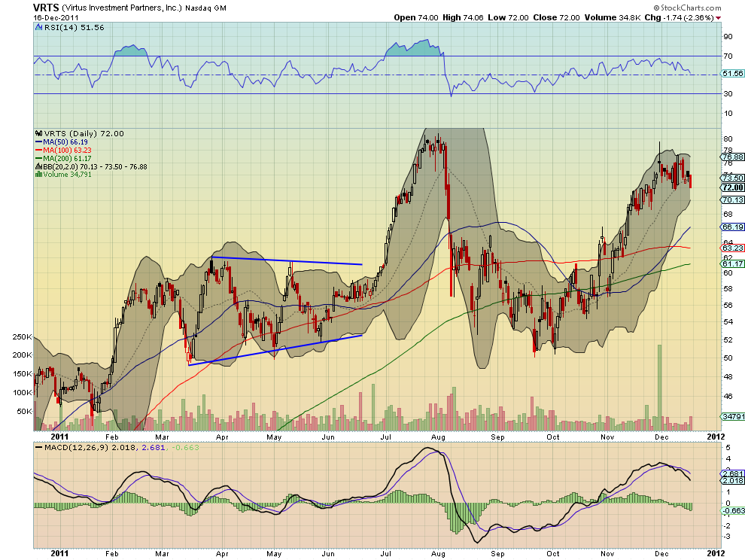The height and width of the screenshot is (560, 745).
Task: Click the Volume legend bar icon
Action: point(39,175)
